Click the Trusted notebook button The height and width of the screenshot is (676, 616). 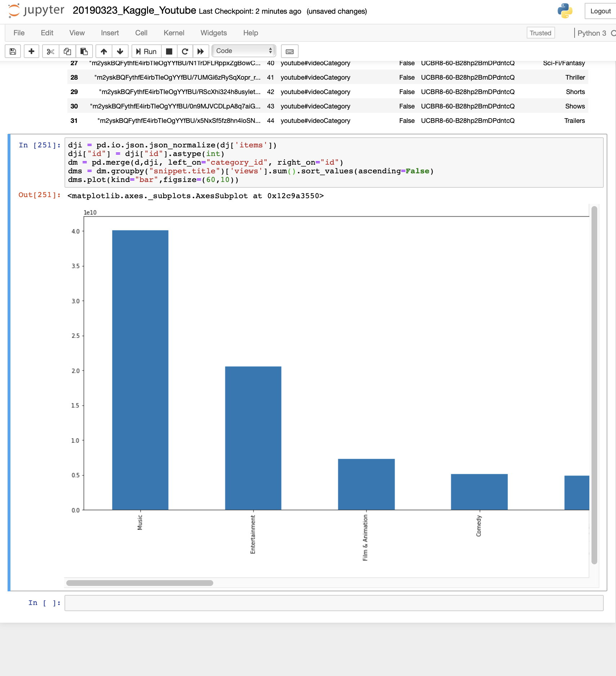click(540, 33)
